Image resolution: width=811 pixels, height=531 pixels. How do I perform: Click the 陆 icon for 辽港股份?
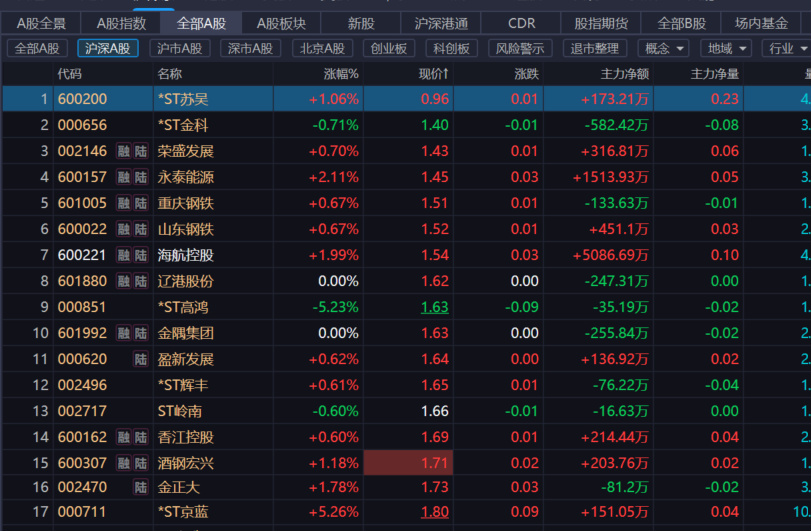coord(141,281)
